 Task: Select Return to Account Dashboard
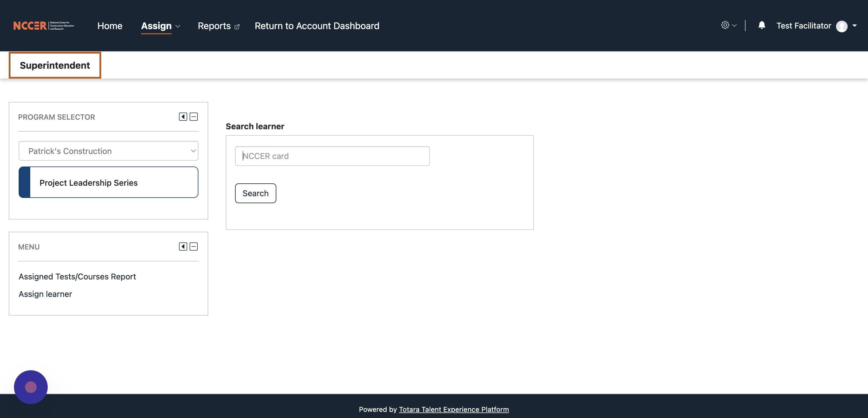317,26
